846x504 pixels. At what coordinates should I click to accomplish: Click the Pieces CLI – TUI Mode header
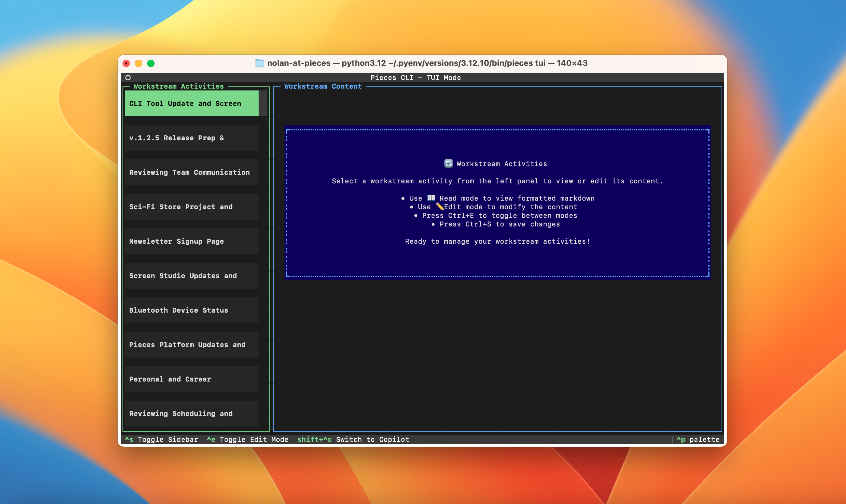click(x=416, y=78)
